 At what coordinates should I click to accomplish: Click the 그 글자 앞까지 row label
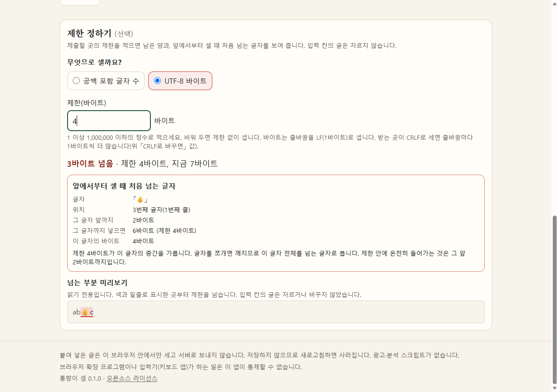[93, 220]
